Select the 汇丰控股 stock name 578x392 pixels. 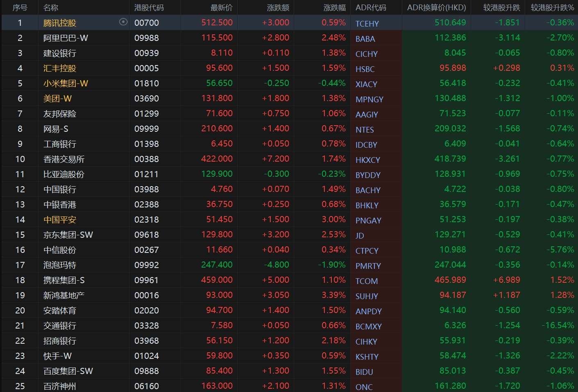(x=60, y=68)
